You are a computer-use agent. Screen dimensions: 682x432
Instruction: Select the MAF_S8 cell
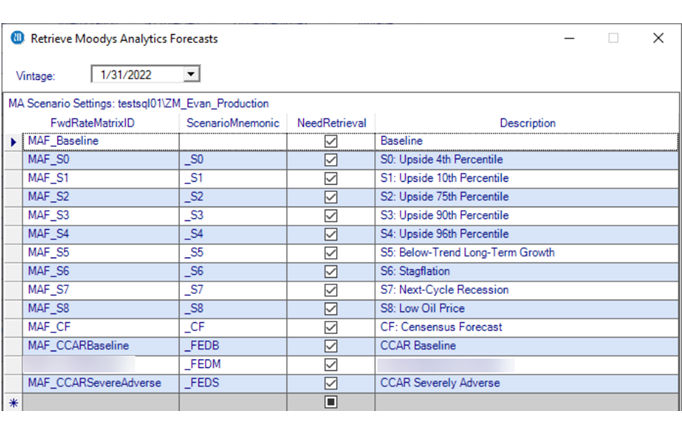click(100, 309)
